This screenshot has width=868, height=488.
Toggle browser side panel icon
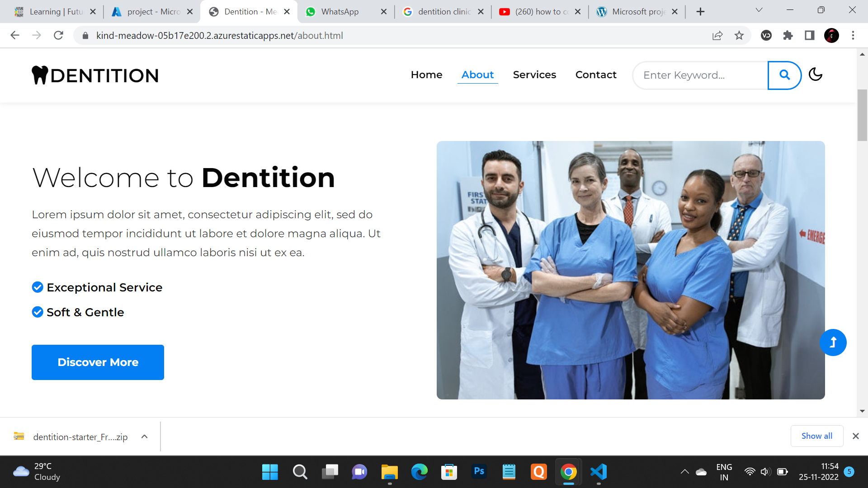click(x=809, y=35)
